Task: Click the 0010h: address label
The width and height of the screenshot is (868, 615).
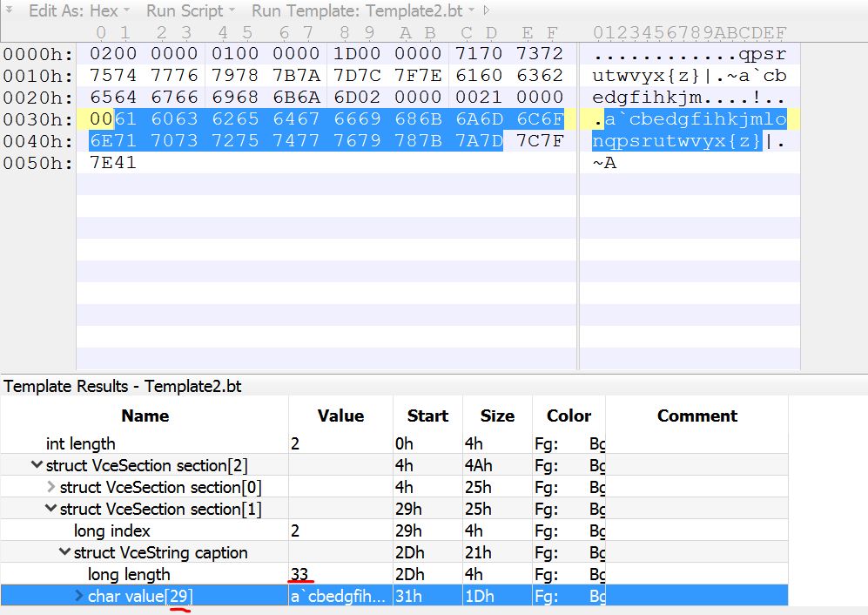Action: pyautogui.click(x=37, y=76)
